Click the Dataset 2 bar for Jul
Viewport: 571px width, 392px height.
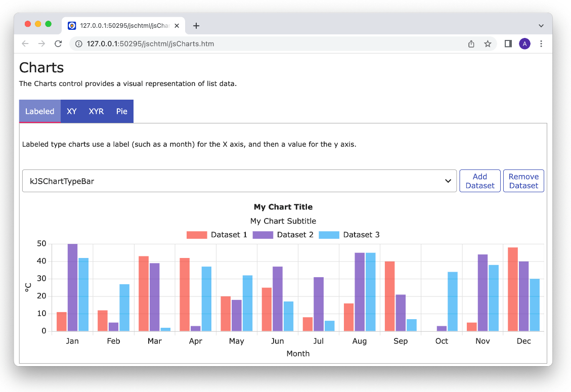319,304
